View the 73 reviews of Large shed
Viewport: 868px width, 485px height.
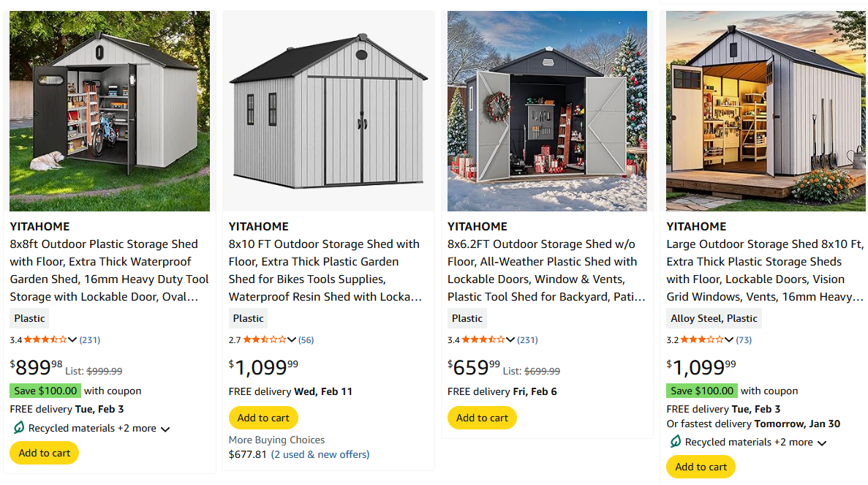tap(744, 339)
